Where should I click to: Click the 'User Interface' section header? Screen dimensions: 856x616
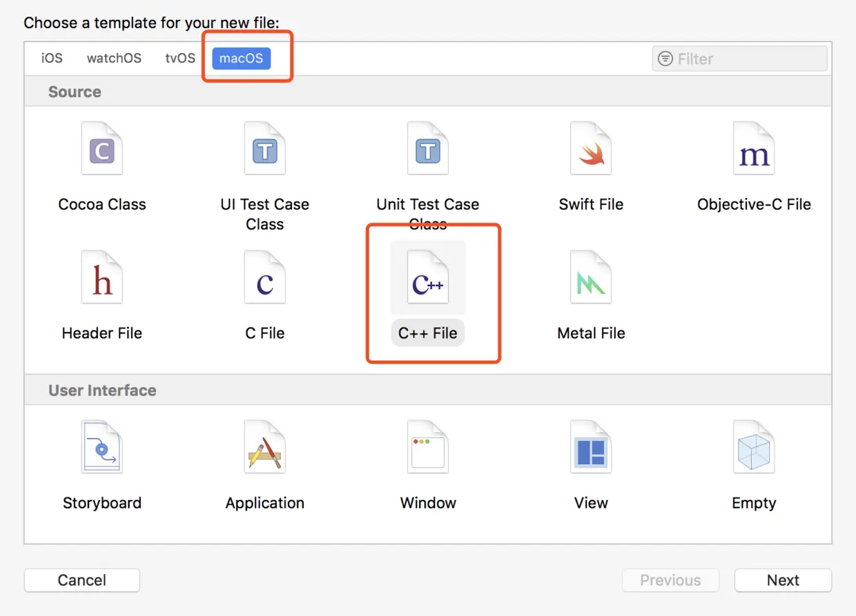[102, 390]
